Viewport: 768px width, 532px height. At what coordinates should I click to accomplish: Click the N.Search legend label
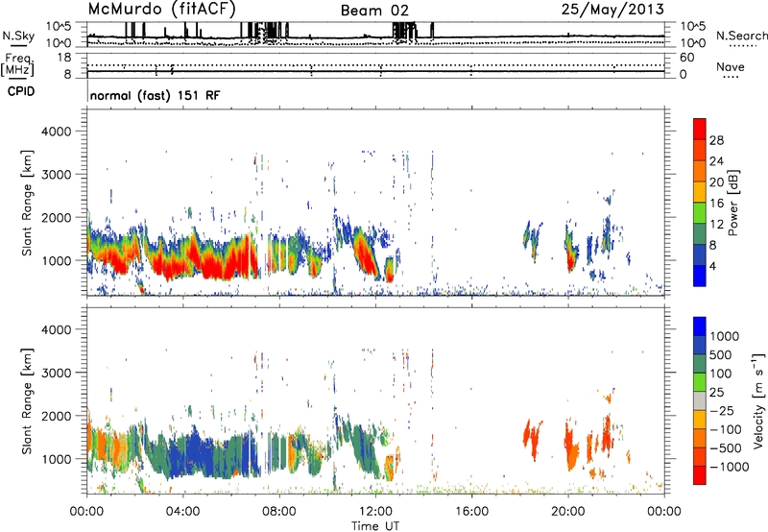[x=741, y=36]
